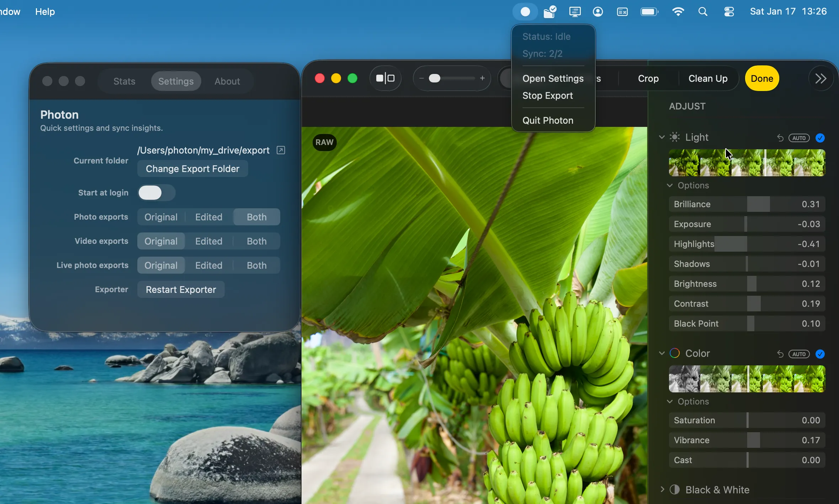This screenshot has width=839, height=504.
Task: Collapse the Light section chevron
Action: tap(662, 137)
